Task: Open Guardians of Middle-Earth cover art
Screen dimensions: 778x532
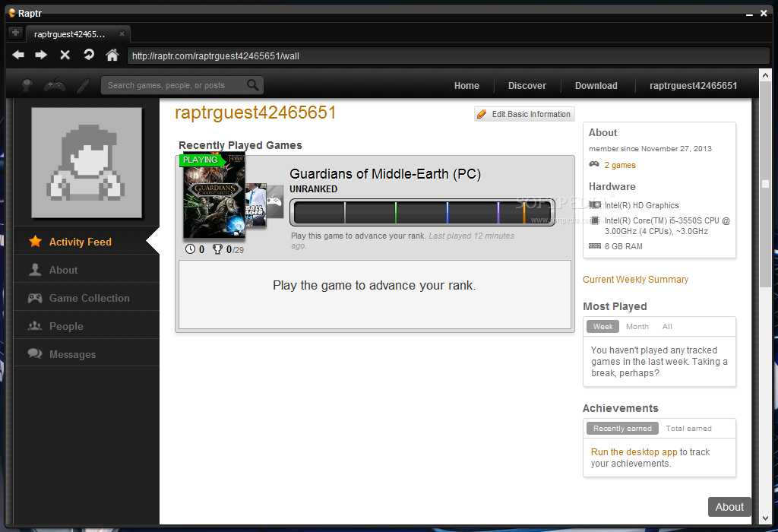Action: (213, 197)
